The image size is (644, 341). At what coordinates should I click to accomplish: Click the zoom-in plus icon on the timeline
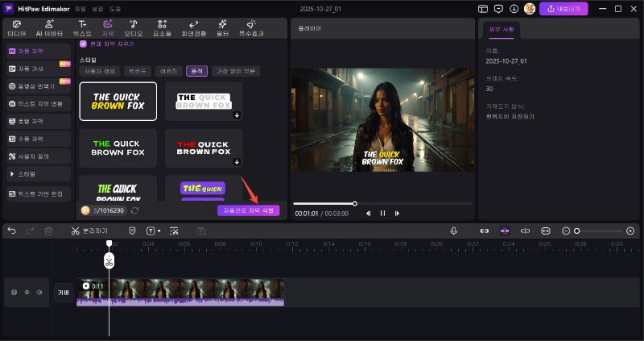coord(630,231)
